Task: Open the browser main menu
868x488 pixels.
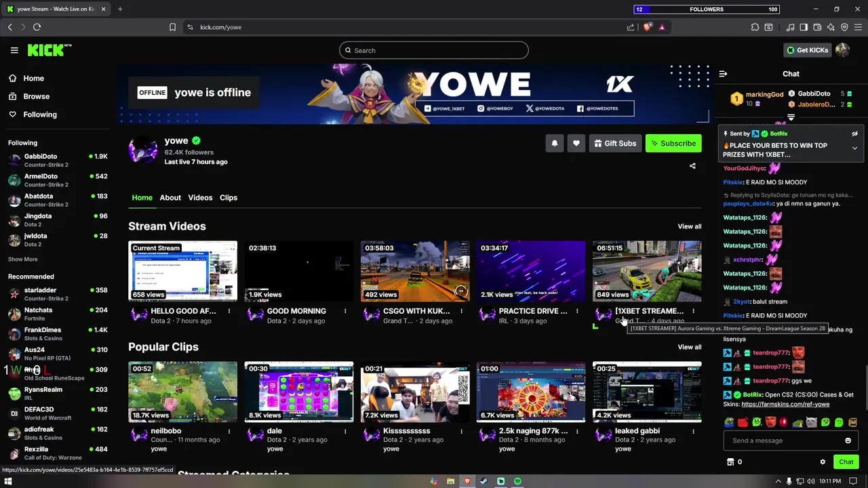Action: click(x=858, y=27)
